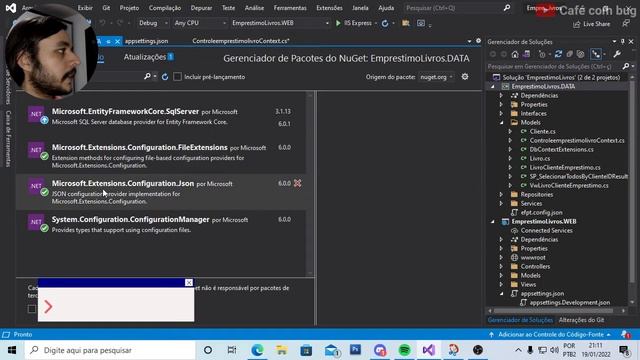This screenshot has width=640, height=360.
Task: Click Cortana circle icon in taskbar
Action: tap(208, 350)
